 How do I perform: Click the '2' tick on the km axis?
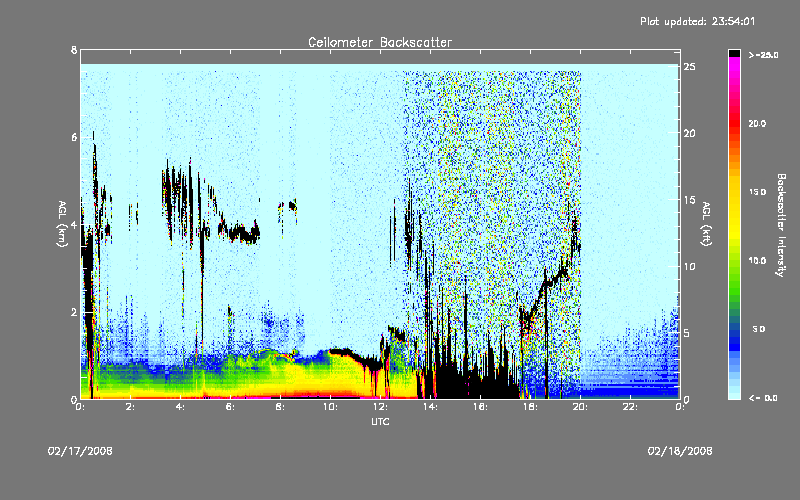[x=74, y=312]
